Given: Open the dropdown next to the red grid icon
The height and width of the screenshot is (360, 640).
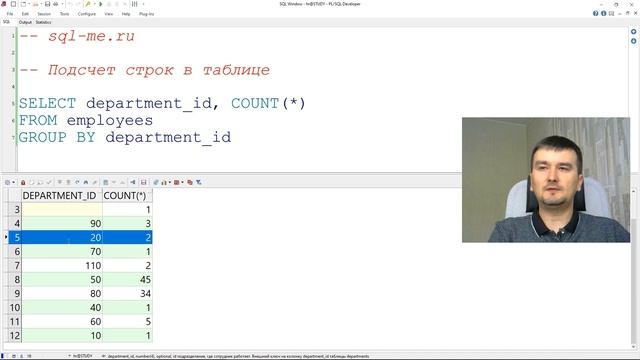Looking at the screenshot, I should pyautogui.click(x=182, y=182).
